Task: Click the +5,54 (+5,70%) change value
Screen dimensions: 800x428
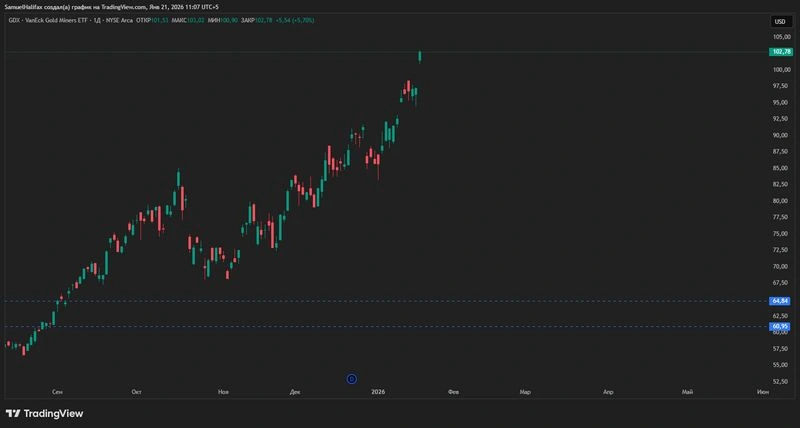Action: [x=295, y=20]
